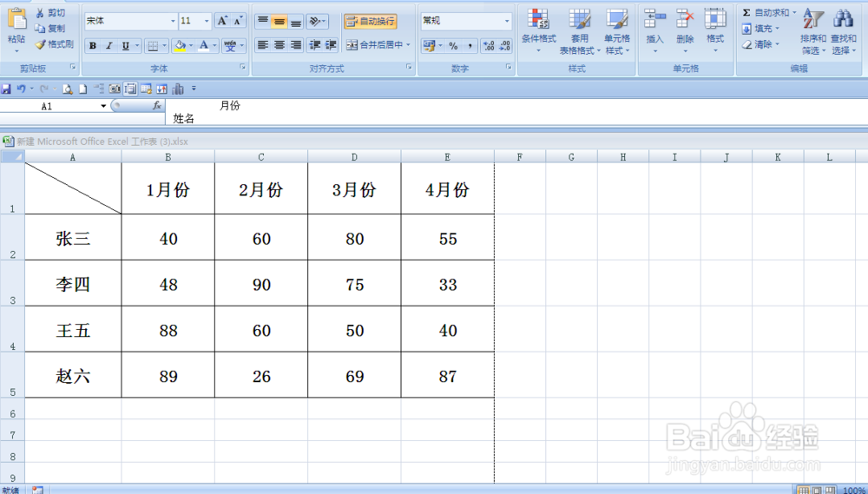
Task: Open Find and Select (查找和选择)
Action: point(843,31)
